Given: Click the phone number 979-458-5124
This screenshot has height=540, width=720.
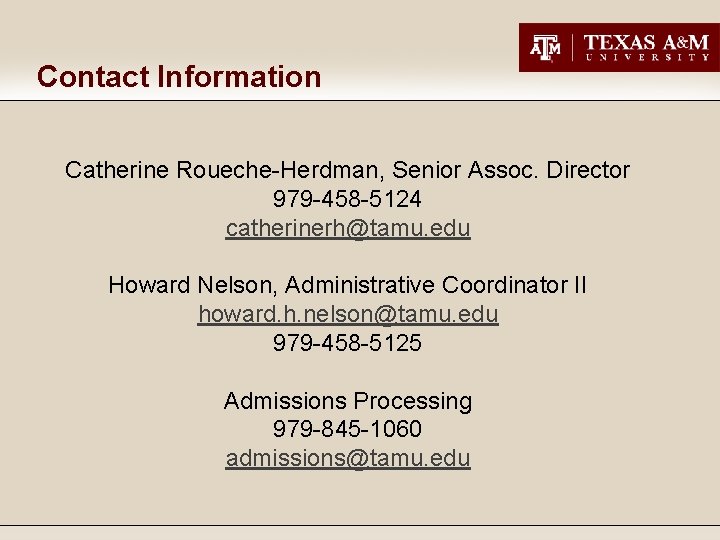Looking at the screenshot, I should tap(348, 199).
